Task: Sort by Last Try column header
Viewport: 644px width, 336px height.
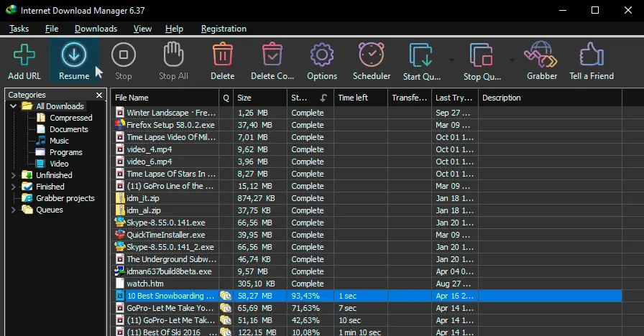Action: 454,98
